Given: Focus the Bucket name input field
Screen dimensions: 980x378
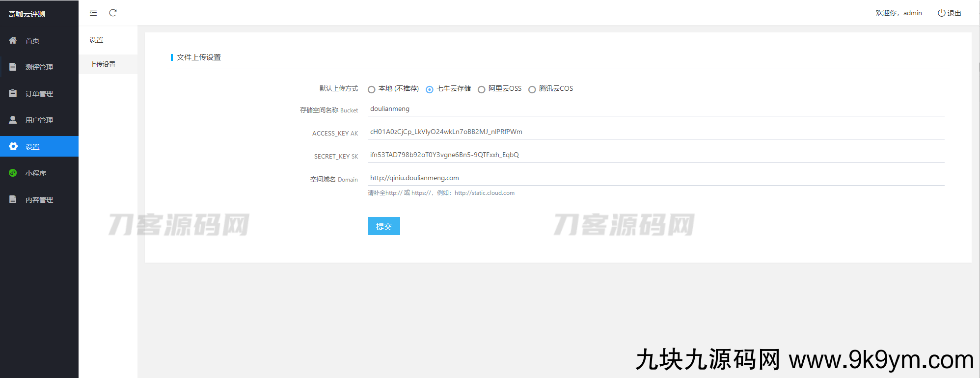Looking at the screenshot, I should pyautogui.click(x=655, y=109).
